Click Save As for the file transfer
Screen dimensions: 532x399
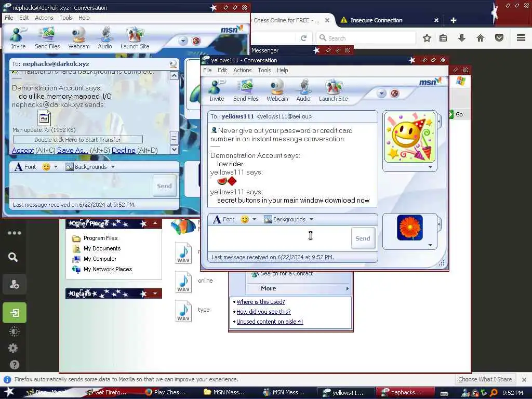click(x=73, y=150)
